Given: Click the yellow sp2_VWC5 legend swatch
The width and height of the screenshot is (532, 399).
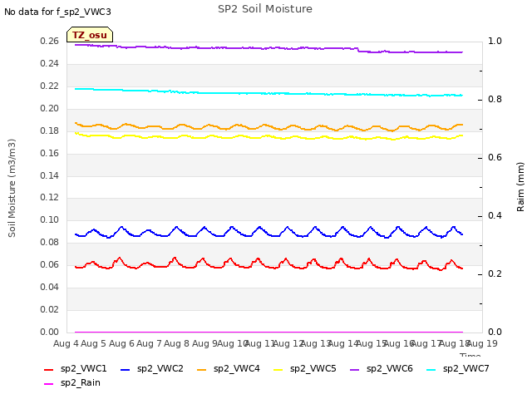Looking at the screenshot, I should (278, 369).
